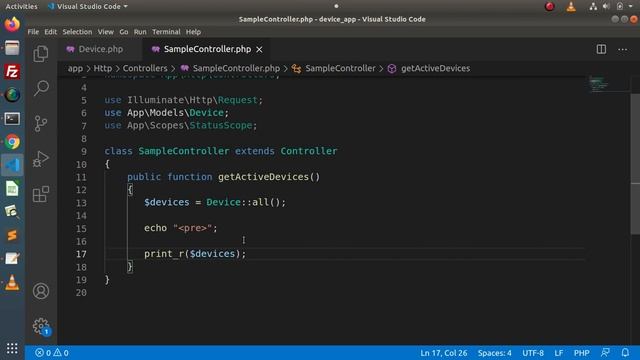640x360 pixels.
Task: Click the red recording indicator in top bar
Action: pos(549,7)
